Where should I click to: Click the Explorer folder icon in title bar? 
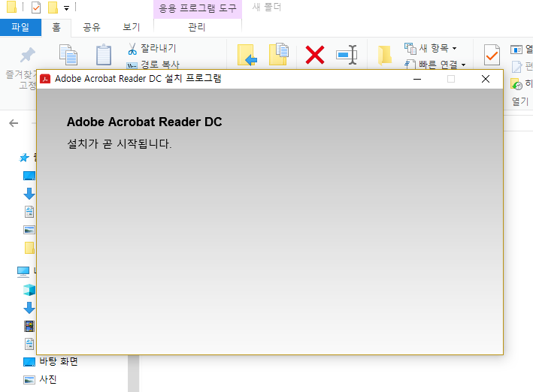pyautogui.click(x=11, y=7)
